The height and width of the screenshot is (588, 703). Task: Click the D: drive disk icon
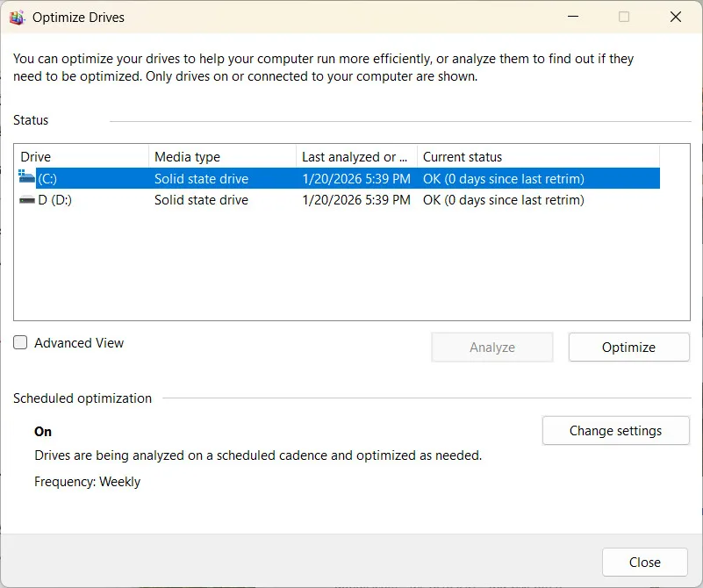(26, 200)
